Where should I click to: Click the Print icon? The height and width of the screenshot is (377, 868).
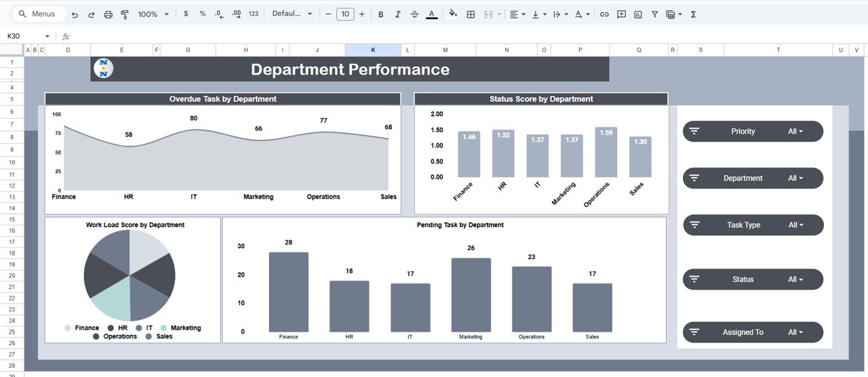108,14
